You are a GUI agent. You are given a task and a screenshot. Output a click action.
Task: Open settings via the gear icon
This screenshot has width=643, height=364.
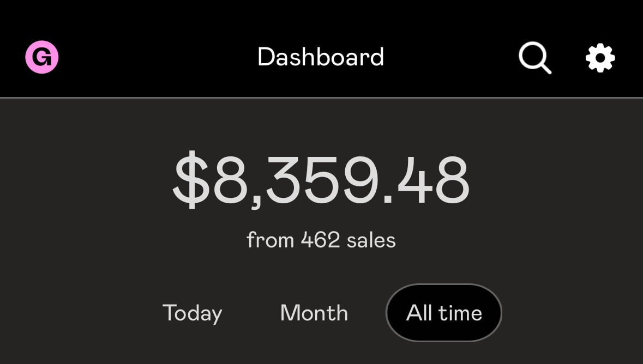click(x=600, y=57)
